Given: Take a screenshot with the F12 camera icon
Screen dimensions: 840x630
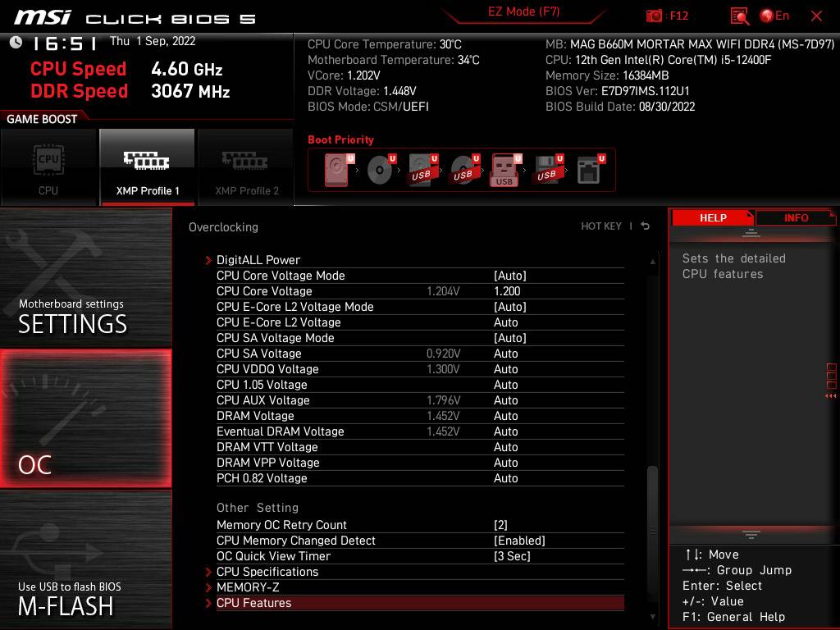Looking at the screenshot, I should point(654,16).
